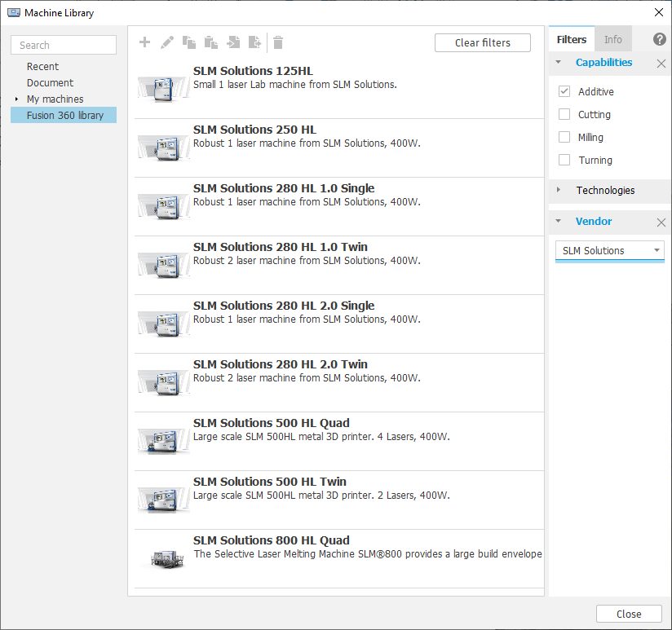
Task: Select the SLM Solutions 250 HL title
Action: pos(254,130)
